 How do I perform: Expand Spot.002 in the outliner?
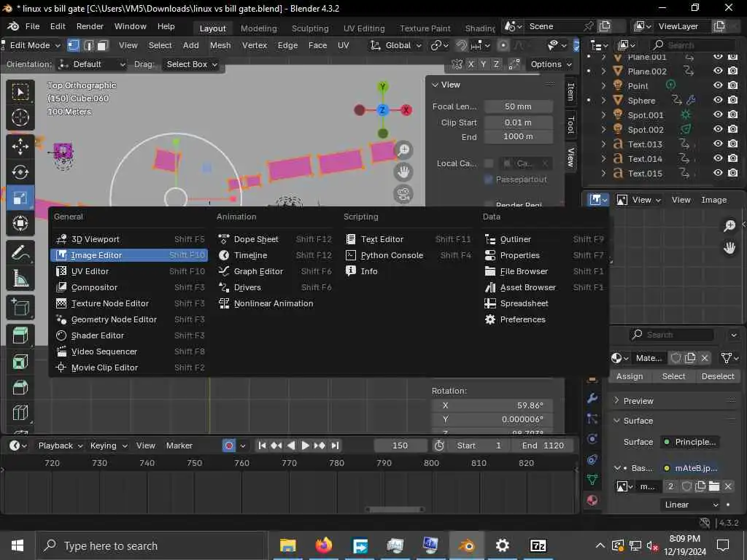[x=603, y=129]
